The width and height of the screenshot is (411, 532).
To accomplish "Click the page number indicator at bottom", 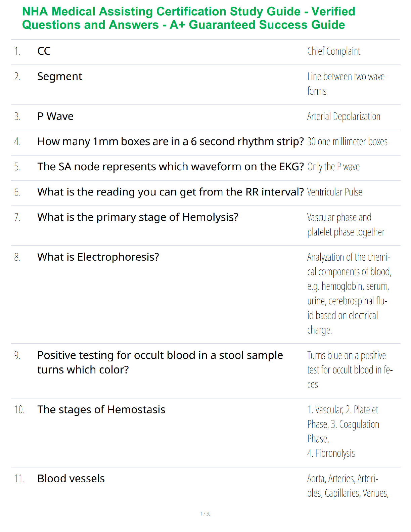I will pyautogui.click(x=205, y=514).
